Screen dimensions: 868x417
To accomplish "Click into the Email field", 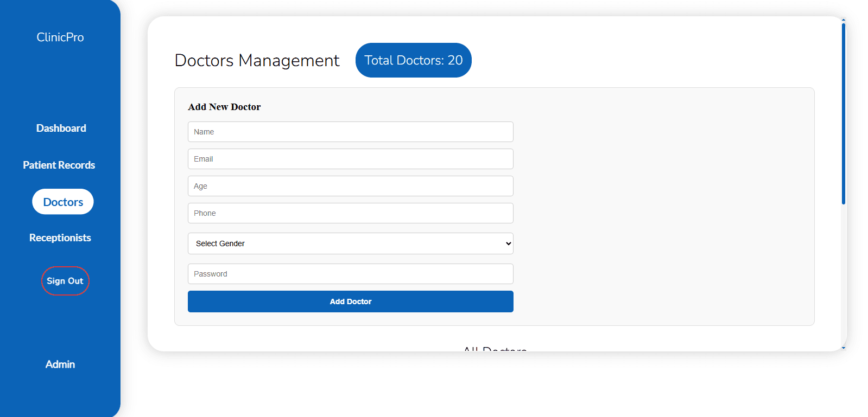I will point(350,159).
